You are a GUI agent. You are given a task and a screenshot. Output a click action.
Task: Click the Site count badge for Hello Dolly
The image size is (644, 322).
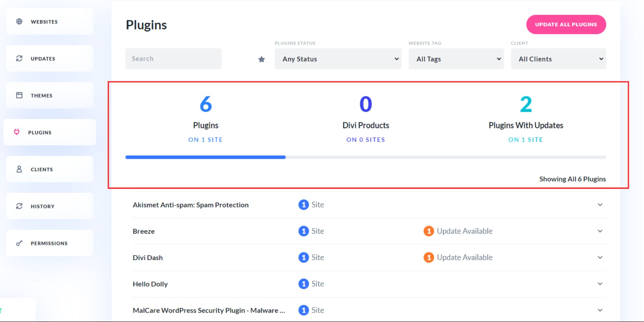(x=304, y=283)
